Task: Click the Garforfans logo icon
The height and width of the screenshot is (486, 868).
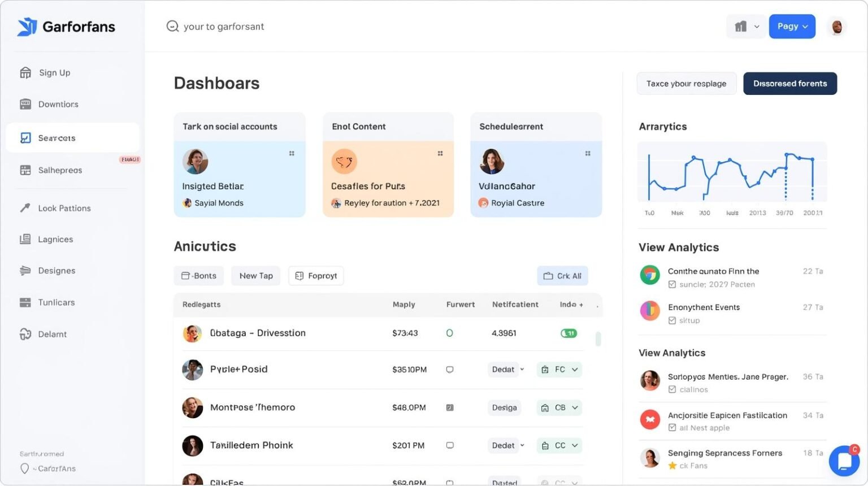Action: [27, 27]
